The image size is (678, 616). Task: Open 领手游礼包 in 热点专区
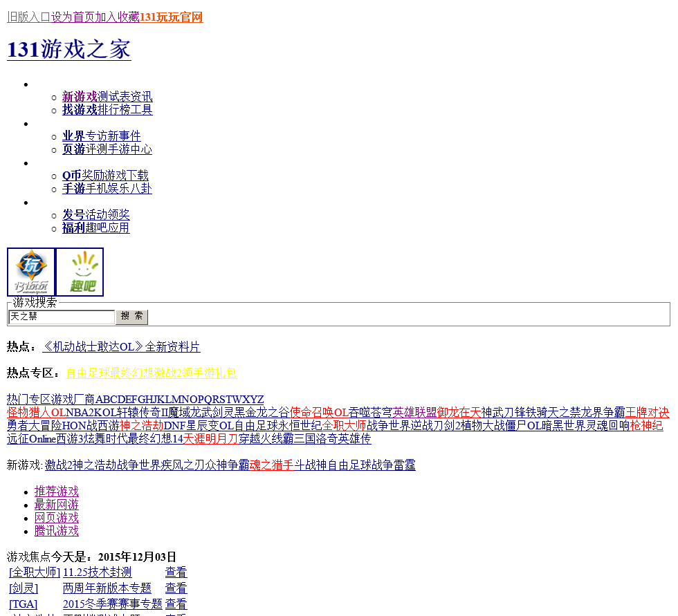pos(209,373)
